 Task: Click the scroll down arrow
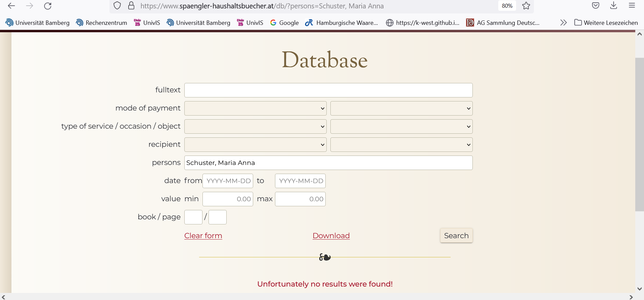[x=640, y=289]
